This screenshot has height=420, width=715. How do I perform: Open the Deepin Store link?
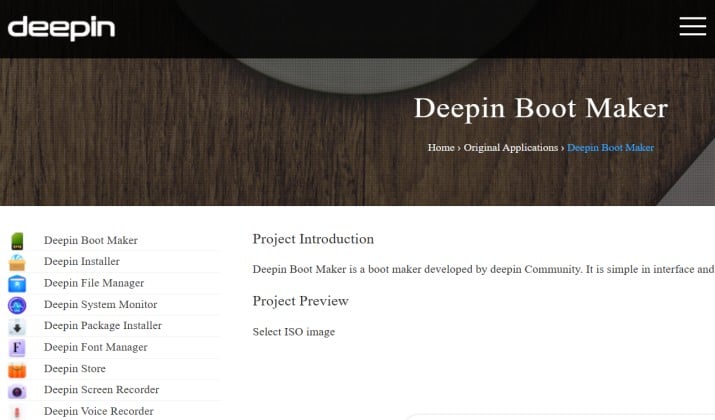tap(75, 368)
